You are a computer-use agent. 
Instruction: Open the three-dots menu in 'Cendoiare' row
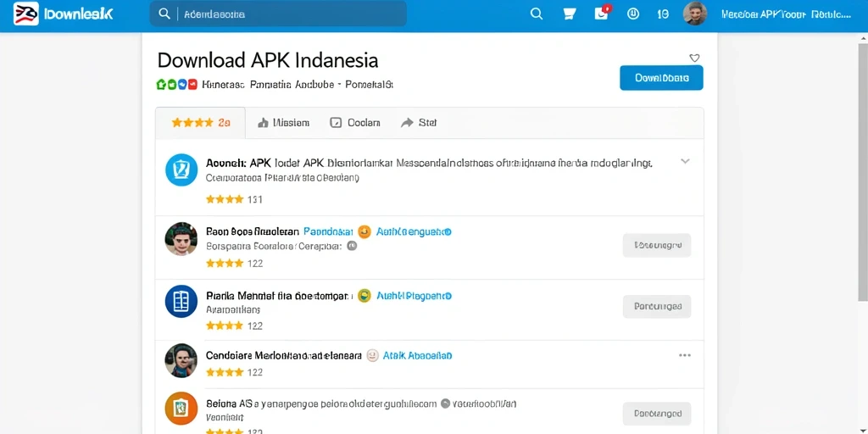tap(685, 355)
